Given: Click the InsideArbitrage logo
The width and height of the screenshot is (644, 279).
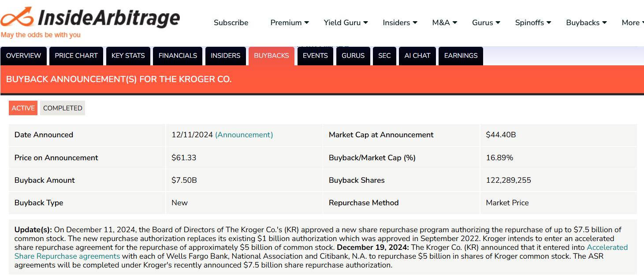Looking at the screenshot, I should coord(90,20).
